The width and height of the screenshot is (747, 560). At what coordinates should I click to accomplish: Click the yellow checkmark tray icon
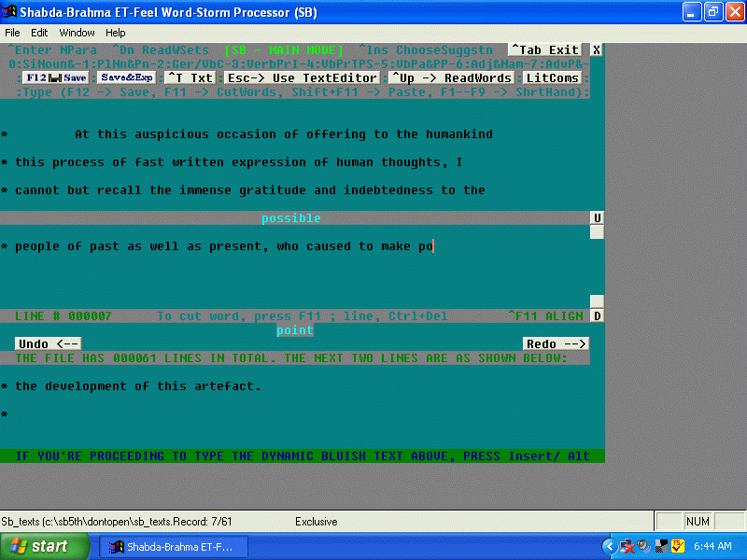pos(678,547)
